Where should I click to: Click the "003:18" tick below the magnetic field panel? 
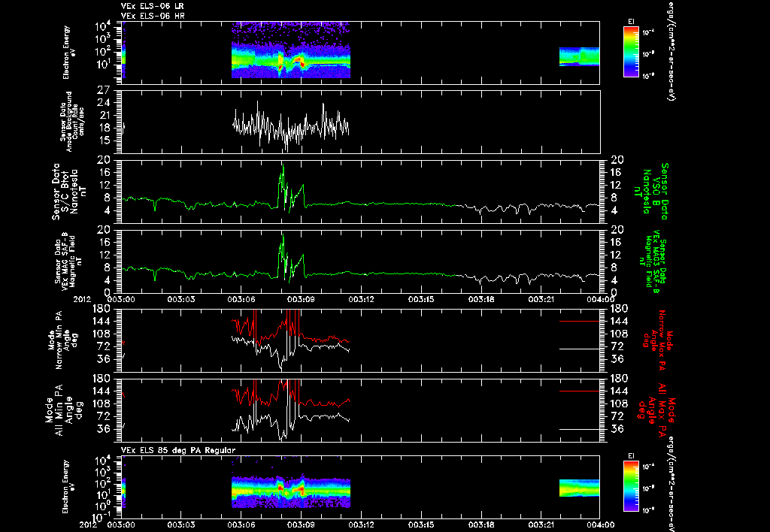point(481,299)
